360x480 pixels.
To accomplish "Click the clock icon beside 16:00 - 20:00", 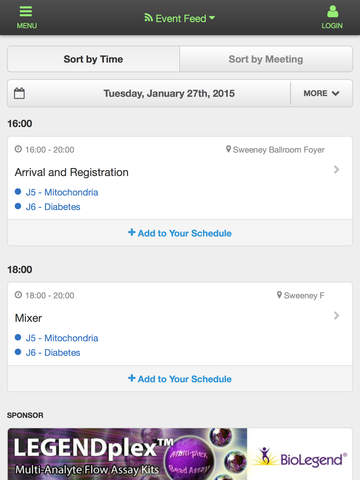I will click(18, 149).
